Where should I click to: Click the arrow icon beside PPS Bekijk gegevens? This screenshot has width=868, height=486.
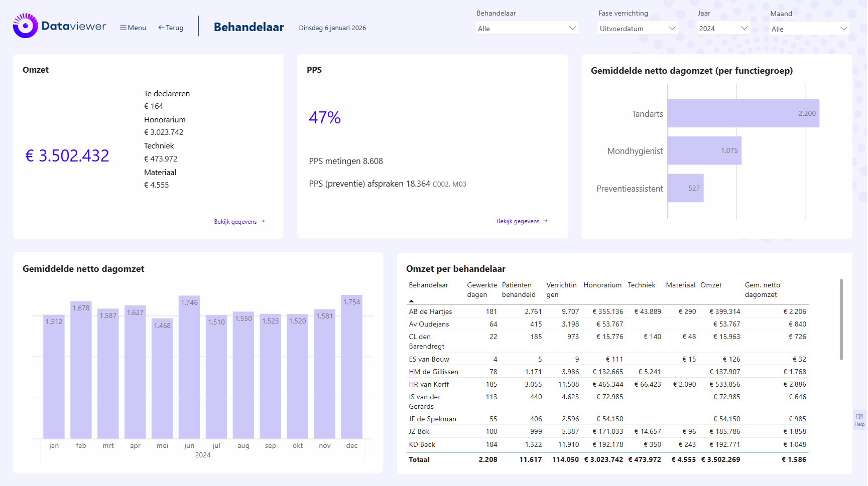pyautogui.click(x=545, y=221)
